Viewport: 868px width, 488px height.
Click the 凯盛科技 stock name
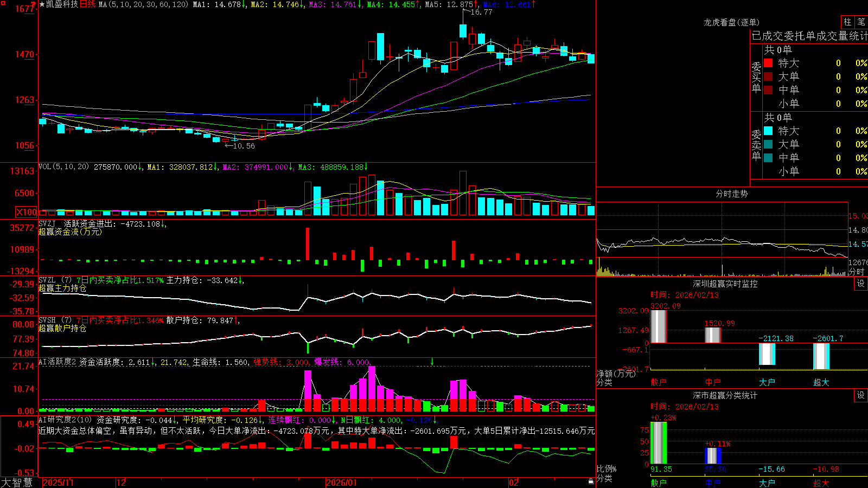62,4
